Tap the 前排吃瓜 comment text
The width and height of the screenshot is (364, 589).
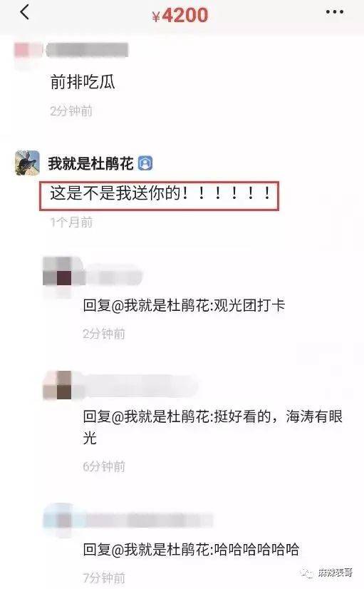[x=83, y=81]
